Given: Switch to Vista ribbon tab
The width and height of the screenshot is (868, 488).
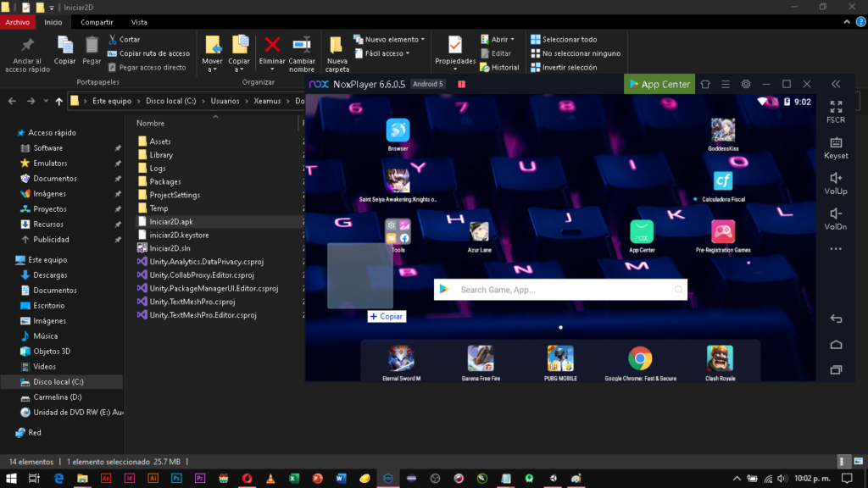Looking at the screenshot, I should (139, 22).
